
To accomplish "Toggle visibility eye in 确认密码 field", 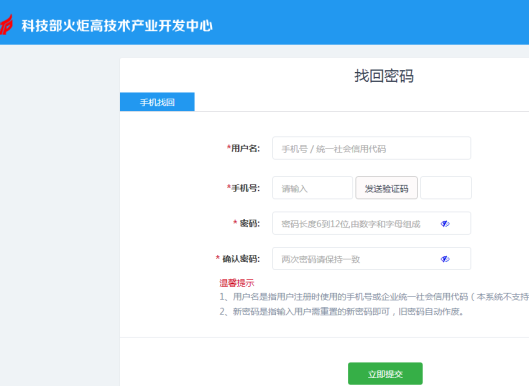I will click(445, 259).
